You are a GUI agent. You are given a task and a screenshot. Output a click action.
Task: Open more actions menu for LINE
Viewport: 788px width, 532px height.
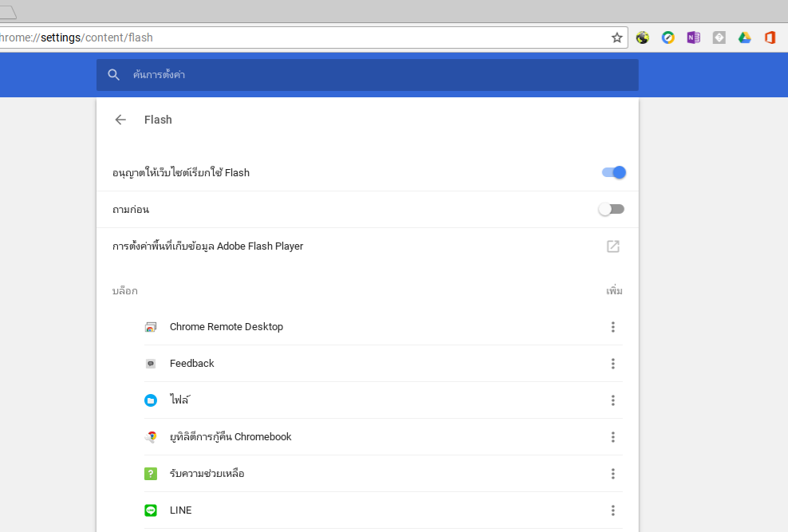tap(613, 510)
